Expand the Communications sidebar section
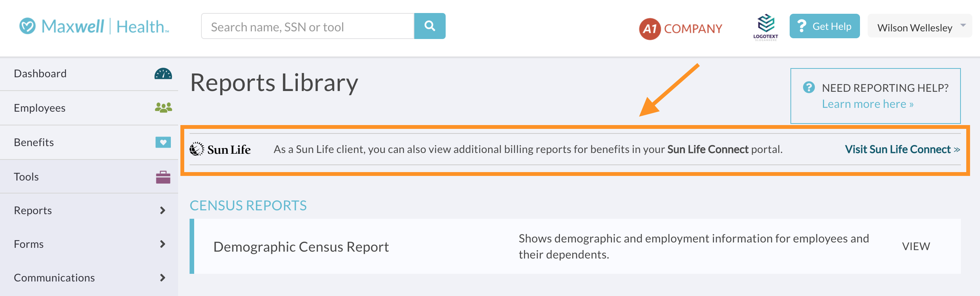The image size is (980, 296). (162, 278)
